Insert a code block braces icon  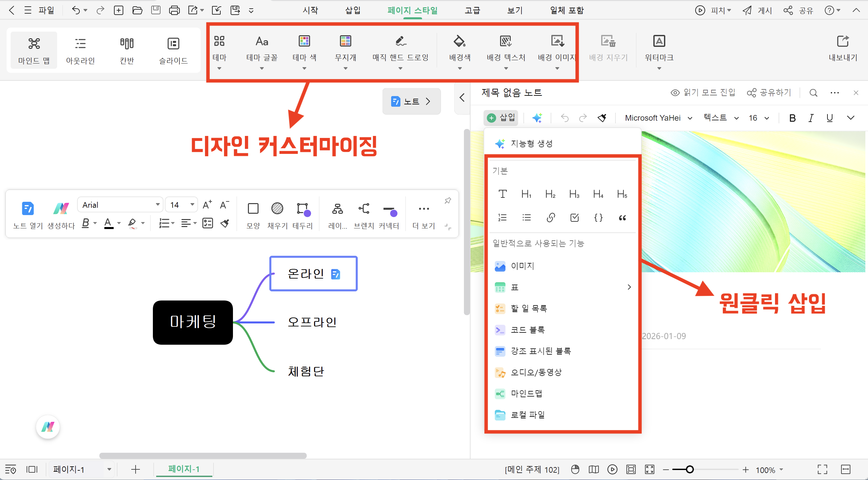pyautogui.click(x=598, y=218)
